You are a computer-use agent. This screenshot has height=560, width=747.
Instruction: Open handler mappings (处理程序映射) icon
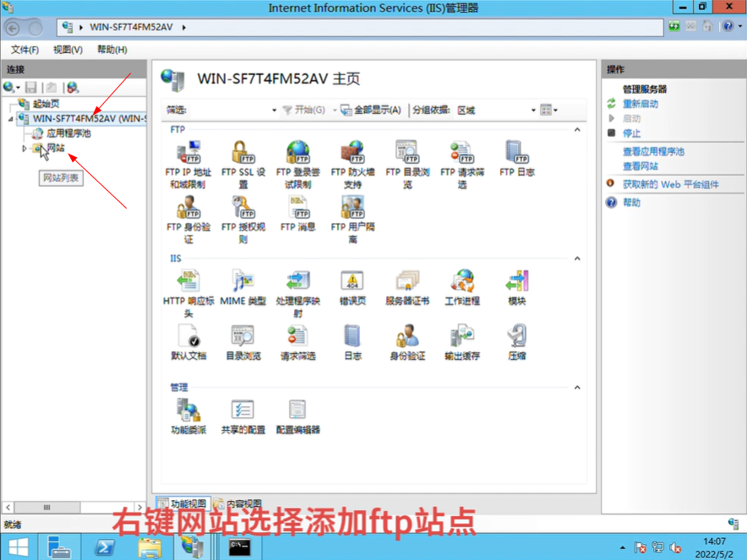point(297,293)
